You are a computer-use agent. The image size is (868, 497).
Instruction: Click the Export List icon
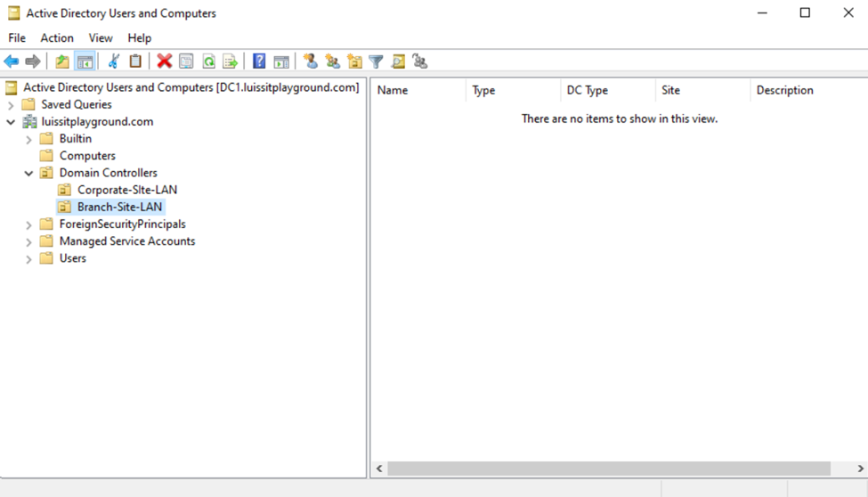pyautogui.click(x=230, y=61)
